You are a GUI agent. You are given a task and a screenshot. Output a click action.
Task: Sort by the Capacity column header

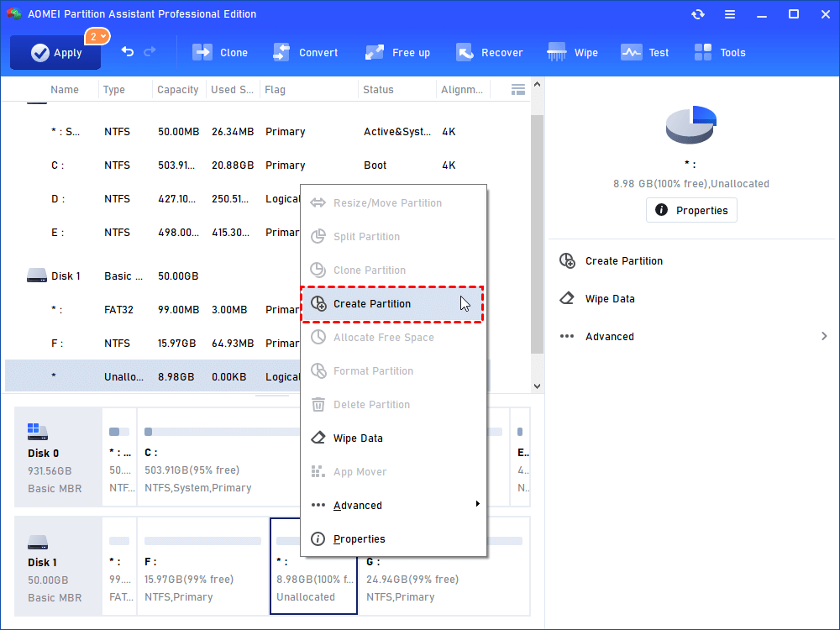pos(178,90)
